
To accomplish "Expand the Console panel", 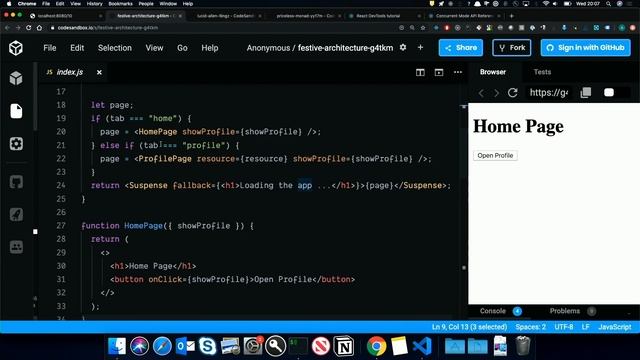I will point(493,311).
